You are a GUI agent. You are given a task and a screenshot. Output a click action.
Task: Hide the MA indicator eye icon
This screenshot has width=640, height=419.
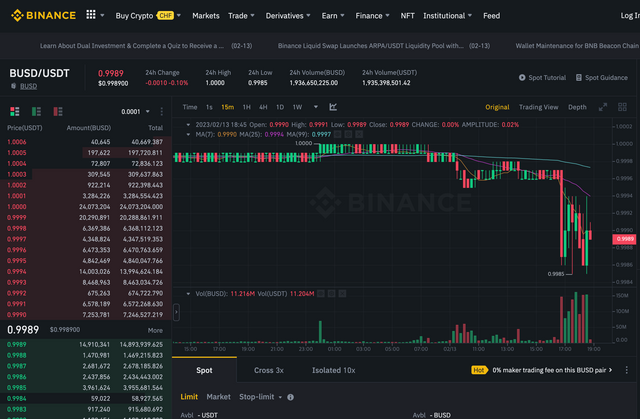point(338,134)
